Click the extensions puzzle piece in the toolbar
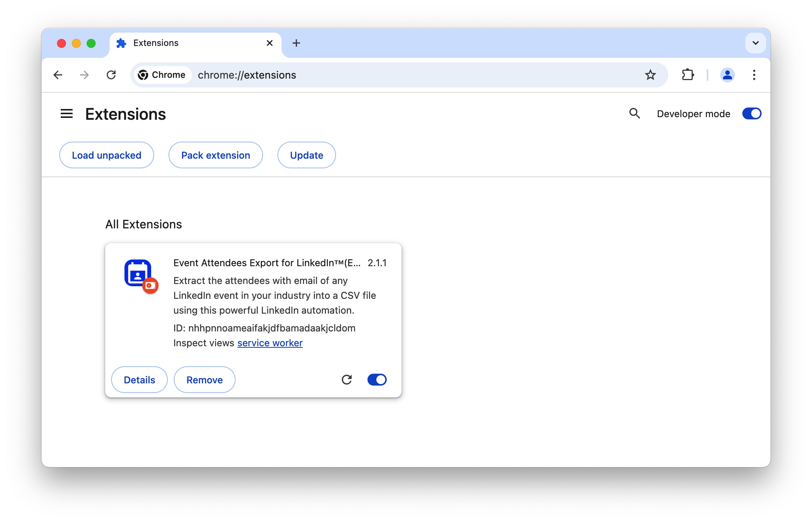Screen dimensions: 812x522 coord(688,75)
